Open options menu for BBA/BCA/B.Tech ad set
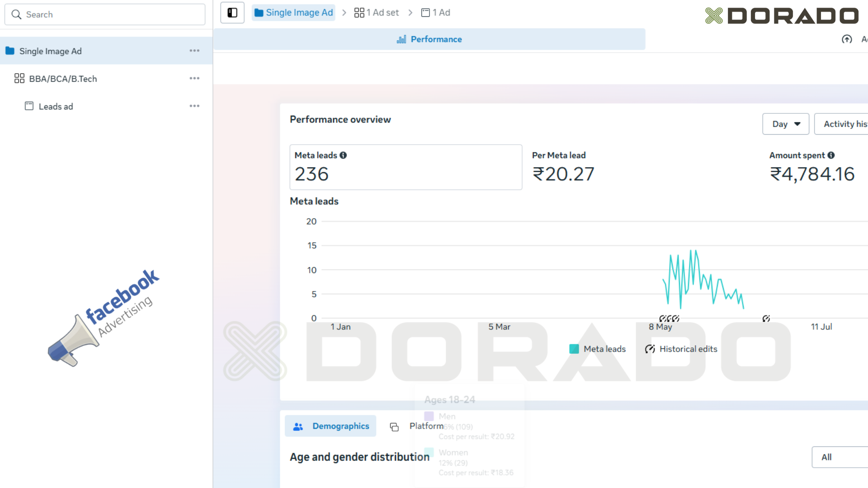Screen dimensions: 868x488 tap(194, 78)
